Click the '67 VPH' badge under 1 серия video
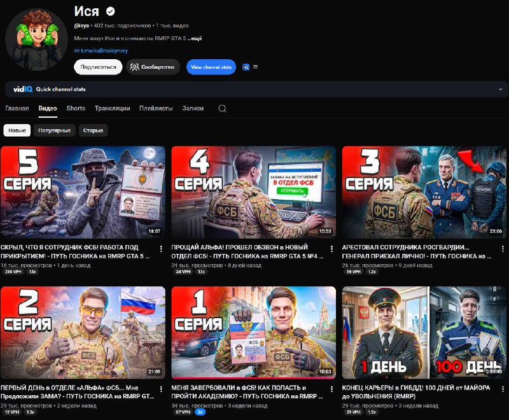509x420 pixels. pos(183,412)
